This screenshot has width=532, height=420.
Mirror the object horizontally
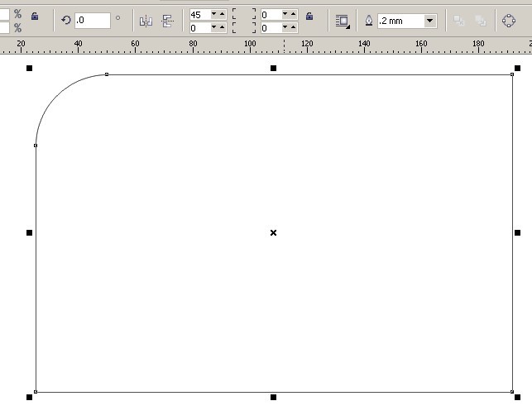(x=146, y=21)
